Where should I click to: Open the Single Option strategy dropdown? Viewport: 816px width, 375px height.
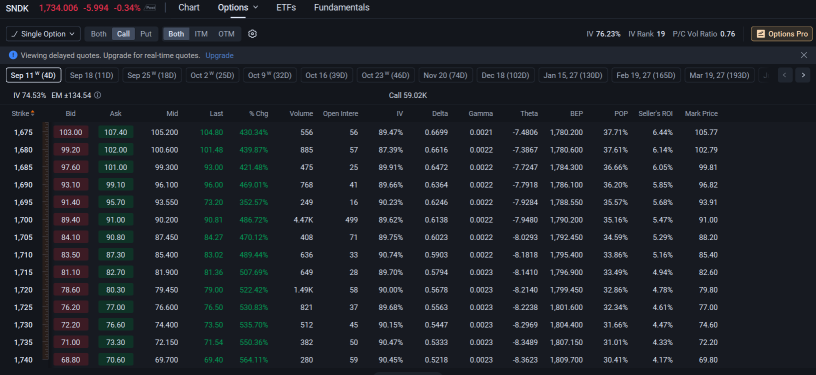click(x=43, y=34)
